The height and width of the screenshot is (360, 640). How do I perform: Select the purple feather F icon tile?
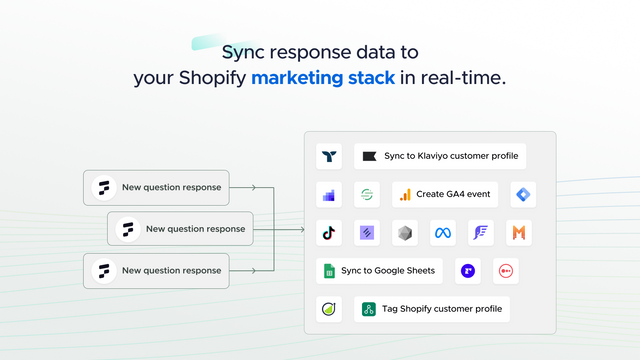tap(481, 233)
